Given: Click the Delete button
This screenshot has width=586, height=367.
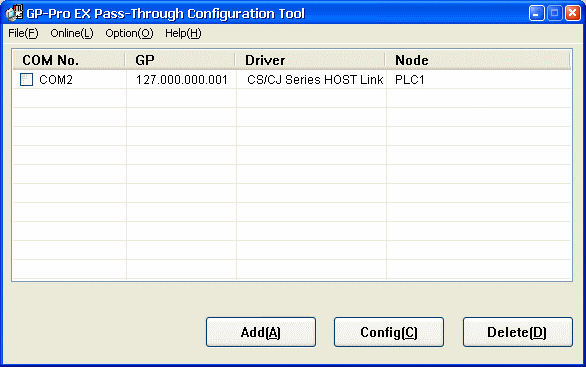Looking at the screenshot, I should [518, 332].
